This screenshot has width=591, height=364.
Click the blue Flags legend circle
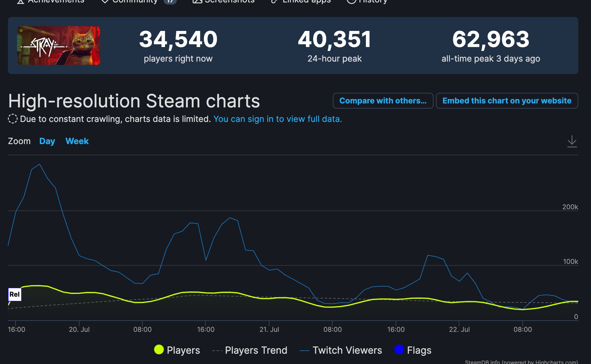click(x=399, y=349)
